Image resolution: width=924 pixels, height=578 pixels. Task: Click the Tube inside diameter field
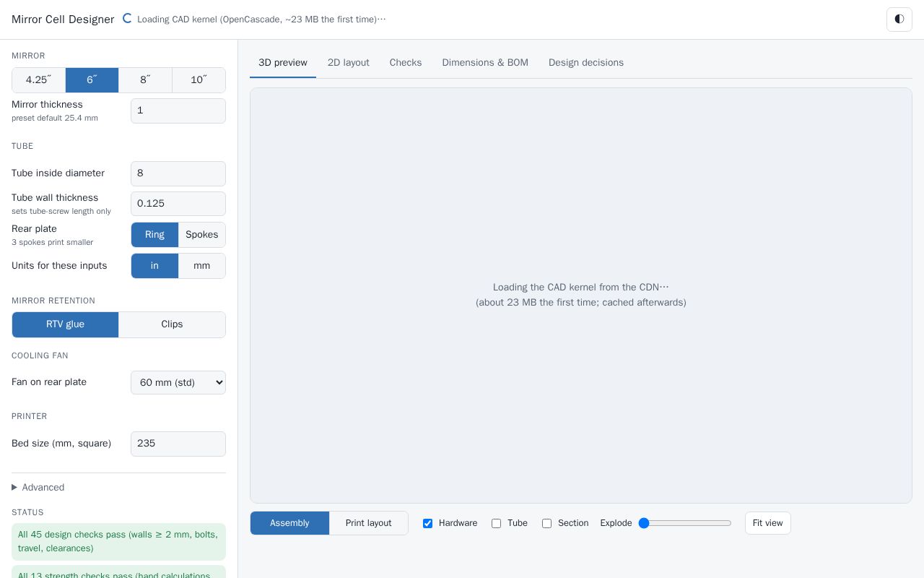click(178, 173)
